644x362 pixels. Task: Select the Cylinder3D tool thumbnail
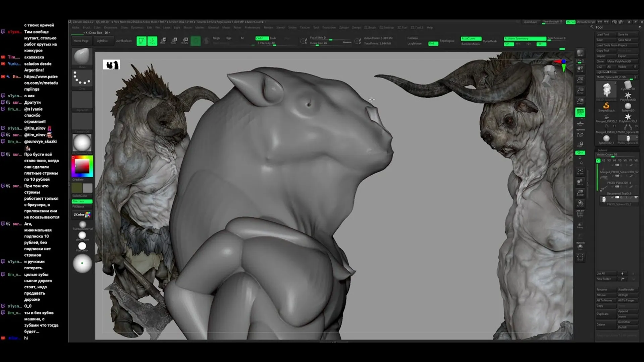click(x=628, y=85)
